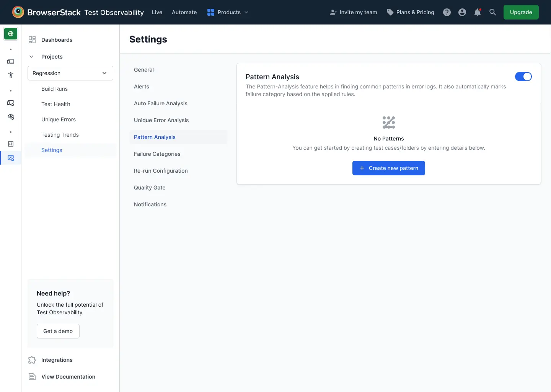
Task: Click the Get a demo button
Action: (58, 331)
